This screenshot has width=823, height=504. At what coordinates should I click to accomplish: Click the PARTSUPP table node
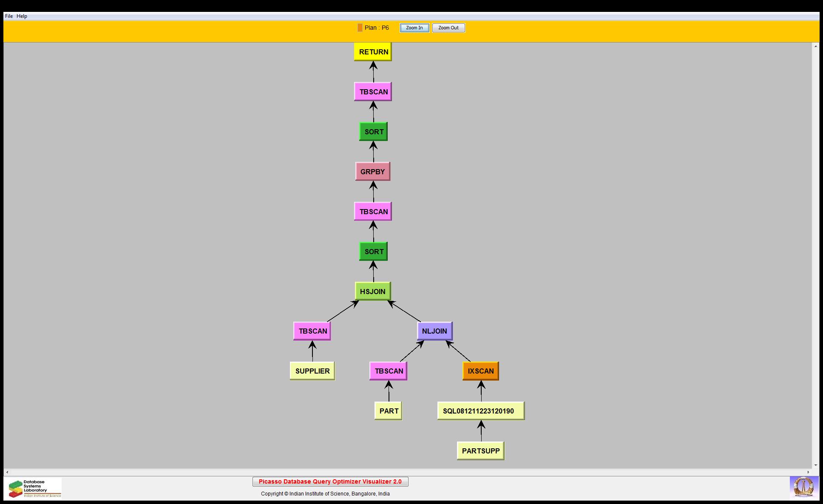(480, 451)
